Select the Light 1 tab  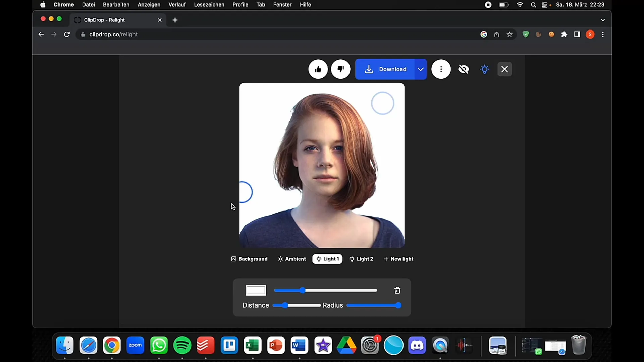[x=329, y=259]
